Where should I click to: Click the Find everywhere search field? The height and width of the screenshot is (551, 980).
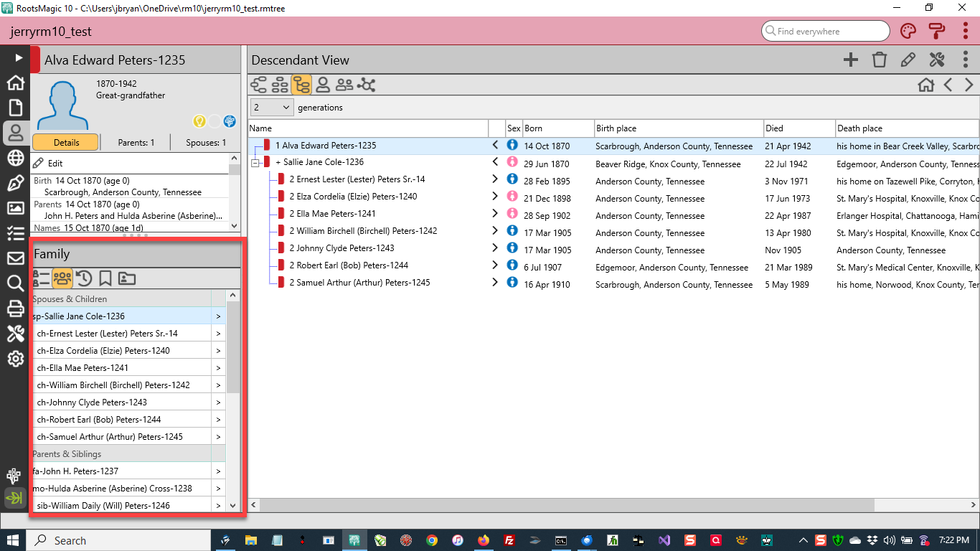tap(825, 32)
